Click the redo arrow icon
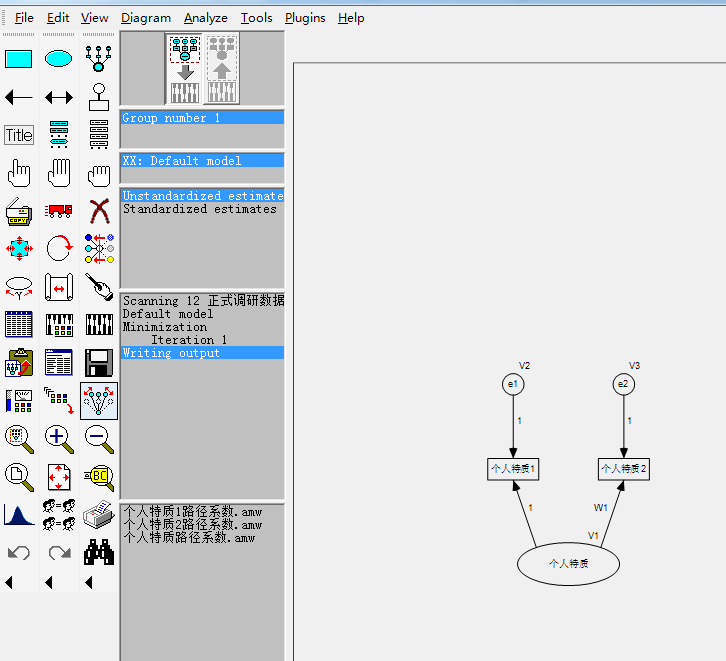 (x=59, y=552)
